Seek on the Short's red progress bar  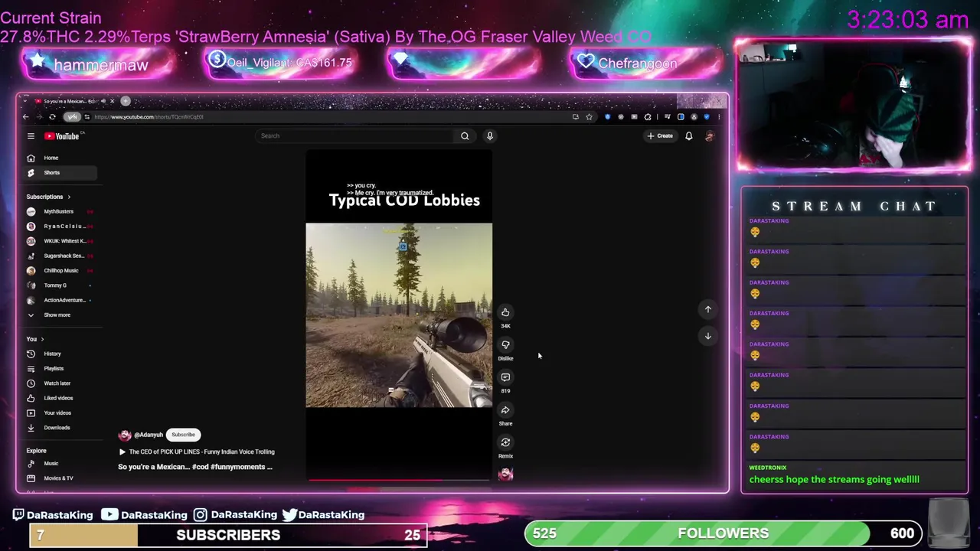[x=399, y=481]
